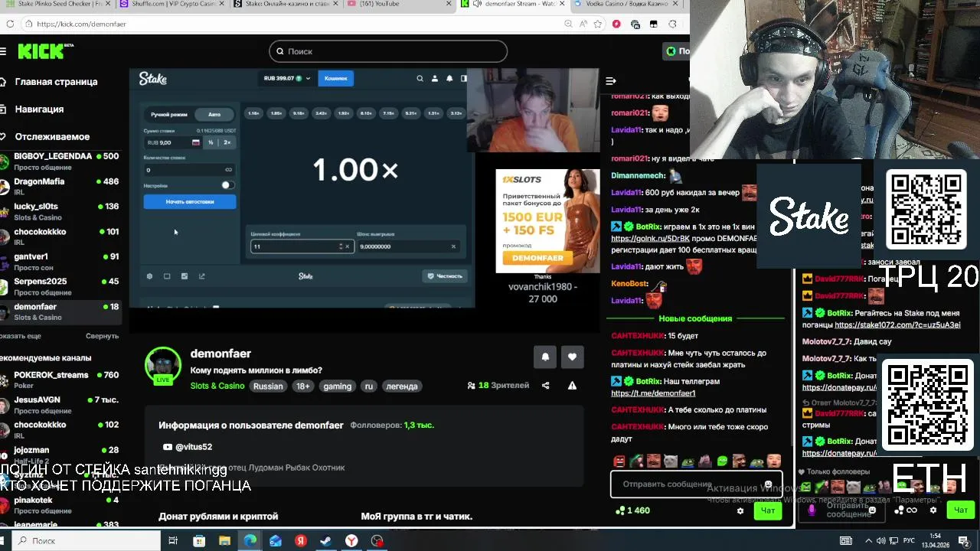Double the bet with 2× button
Viewport: 980px width, 551px height.
coord(227,142)
